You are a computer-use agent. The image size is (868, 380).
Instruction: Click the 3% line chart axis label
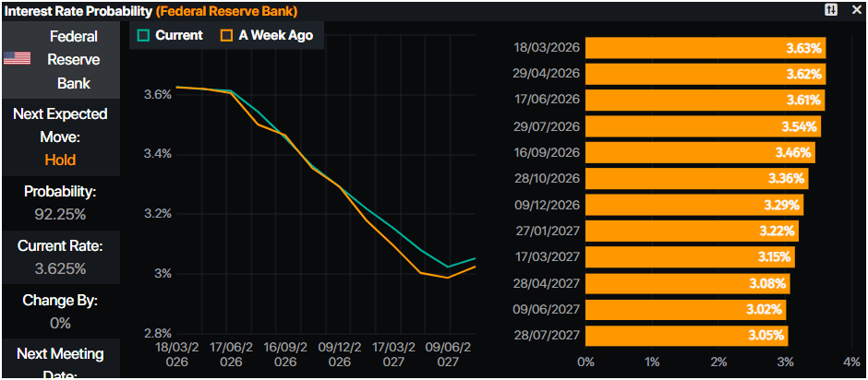[161, 274]
